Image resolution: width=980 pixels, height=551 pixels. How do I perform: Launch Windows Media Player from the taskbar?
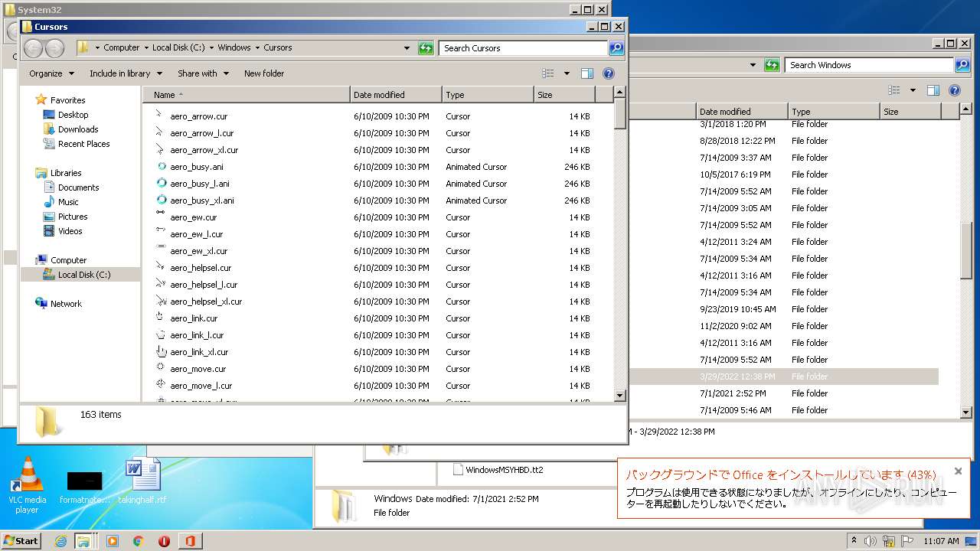113,541
